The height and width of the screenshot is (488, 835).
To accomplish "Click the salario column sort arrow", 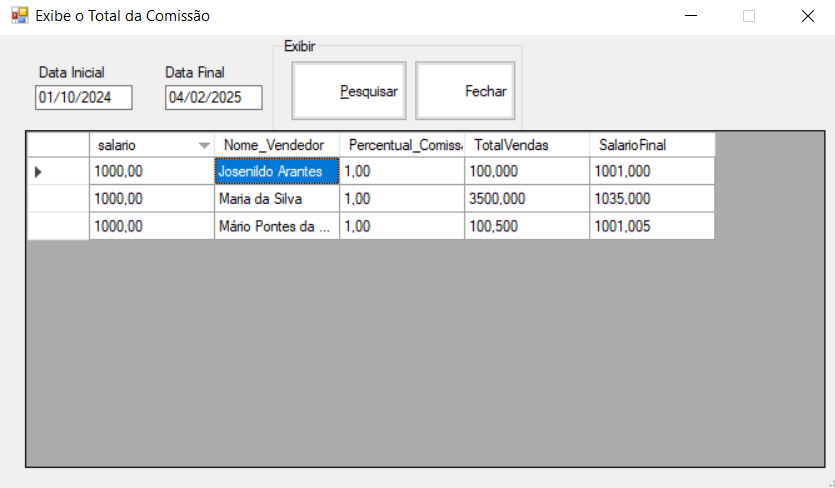I will pos(204,145).
